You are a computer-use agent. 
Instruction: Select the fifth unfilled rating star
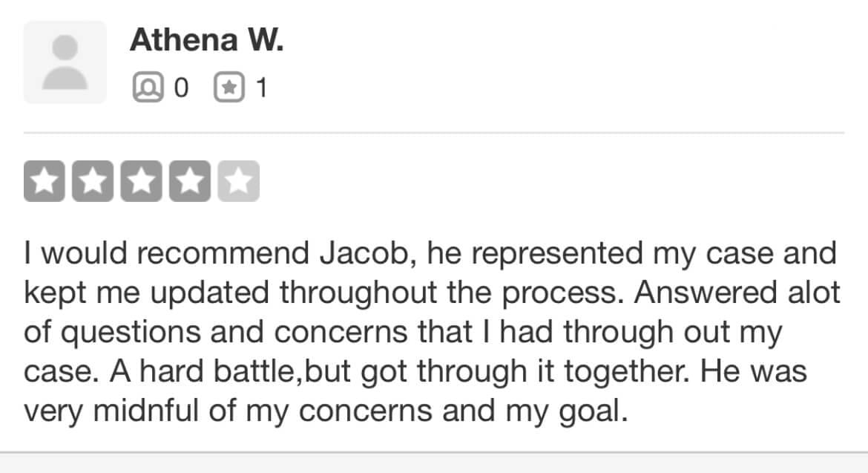238,181
